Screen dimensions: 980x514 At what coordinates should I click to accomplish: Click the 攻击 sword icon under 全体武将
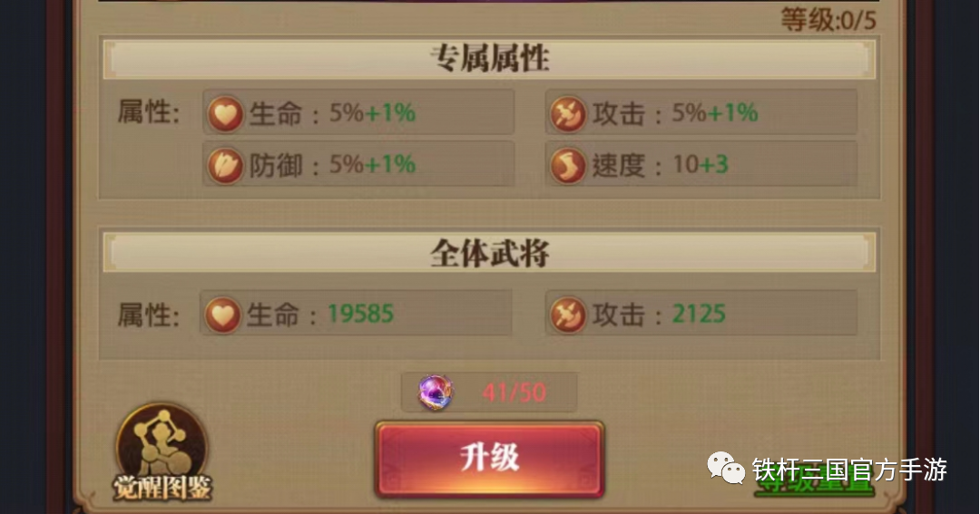pos(567,315)
